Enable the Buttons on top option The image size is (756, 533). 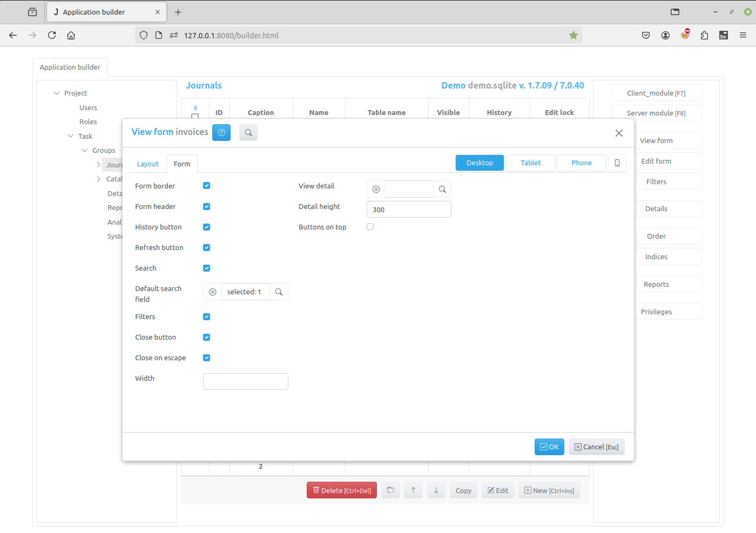point(370,226)
